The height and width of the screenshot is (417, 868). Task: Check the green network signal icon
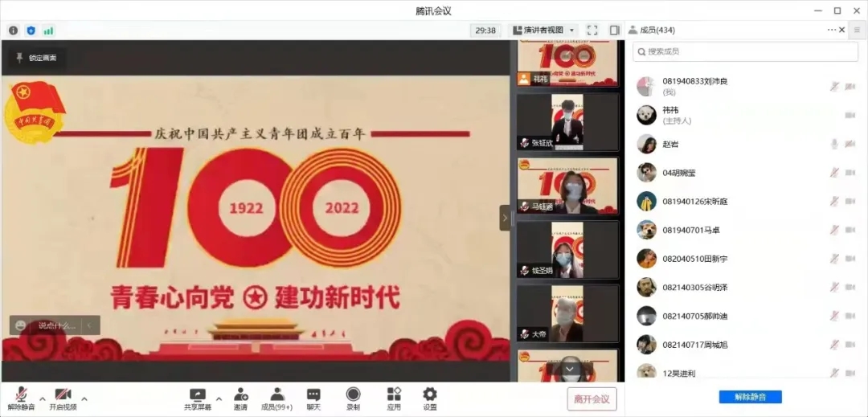48,31
